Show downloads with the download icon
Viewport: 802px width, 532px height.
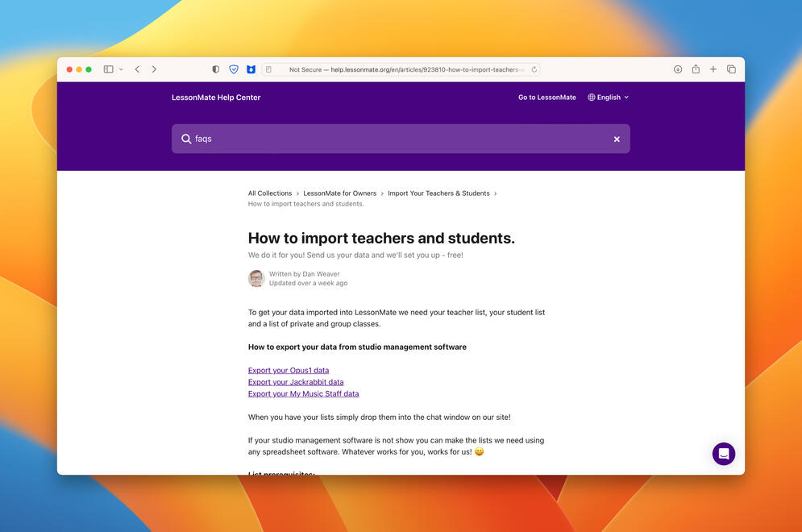tap(678, 69)
